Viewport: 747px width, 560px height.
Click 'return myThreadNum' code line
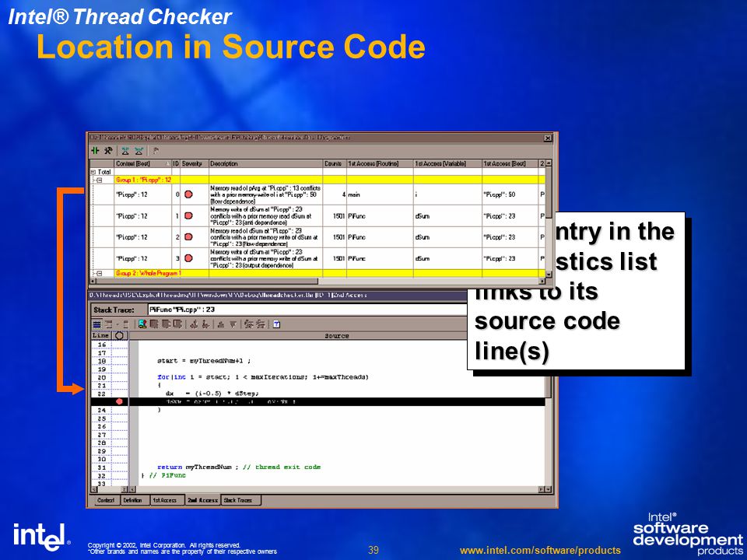(239, 467)
